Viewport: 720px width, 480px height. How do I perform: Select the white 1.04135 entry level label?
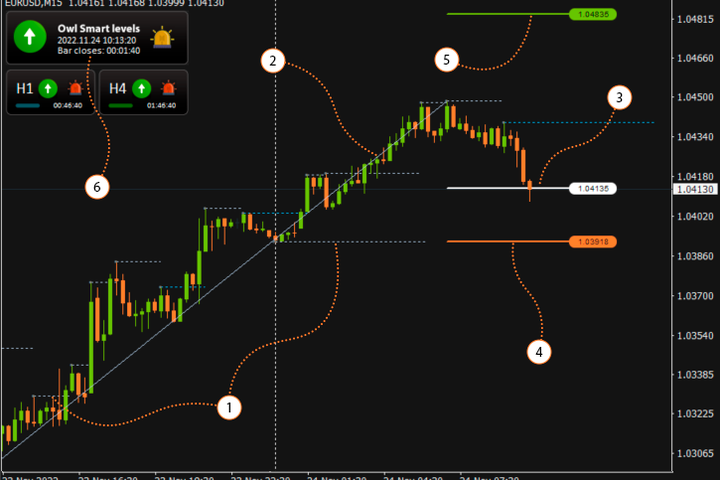593,188
